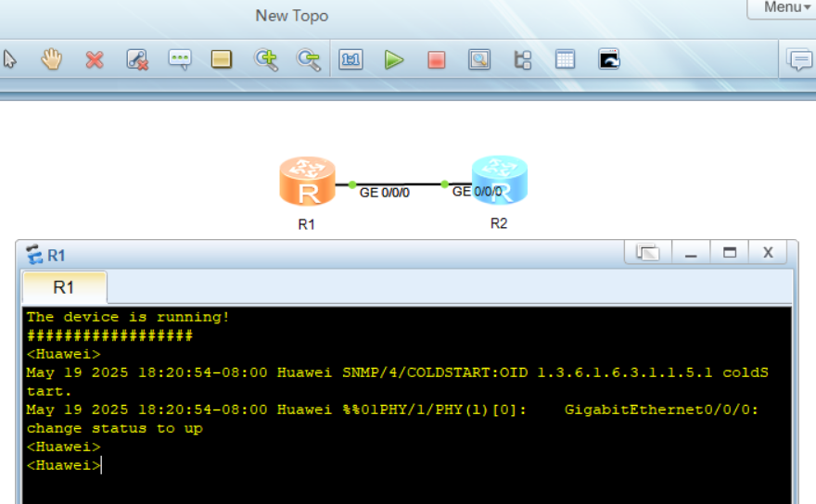This screenshot has width=816, height=504.
Task: Zoom out of the topology
Action: 308,60
